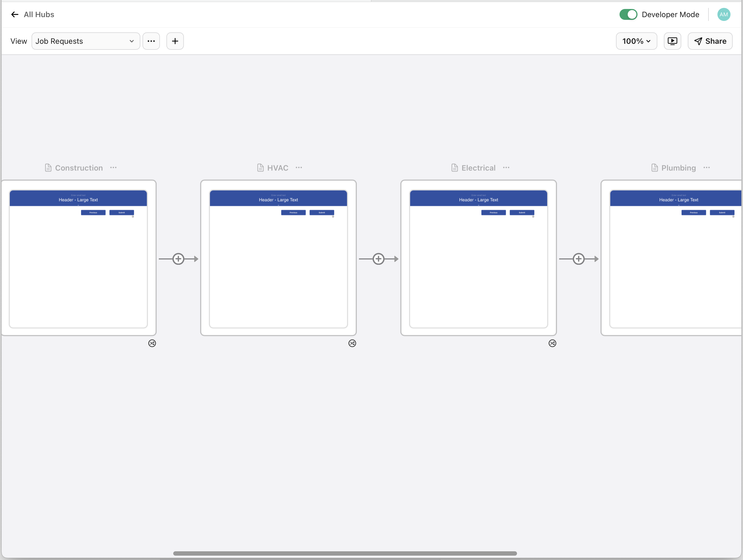
Task: Open the ellipsis menu next to HVAC
Action: (x=299, y=167)
